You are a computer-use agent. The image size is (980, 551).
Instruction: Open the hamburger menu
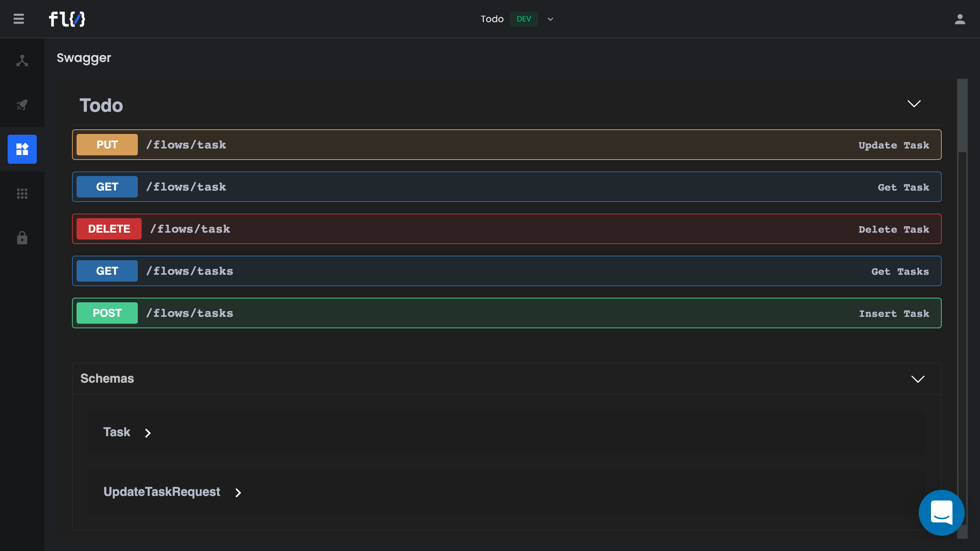point(18,19)
